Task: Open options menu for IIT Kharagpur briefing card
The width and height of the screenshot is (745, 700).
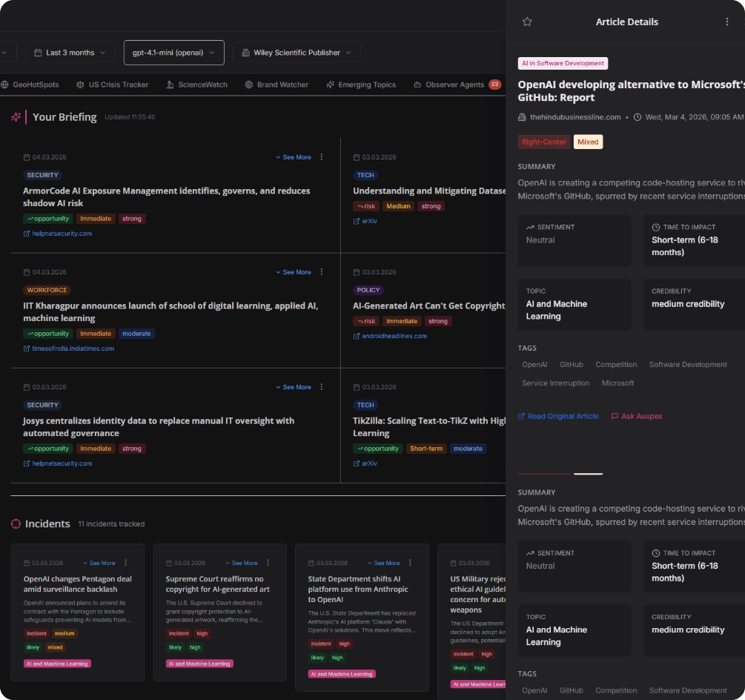Action: [x=322, y=272]
